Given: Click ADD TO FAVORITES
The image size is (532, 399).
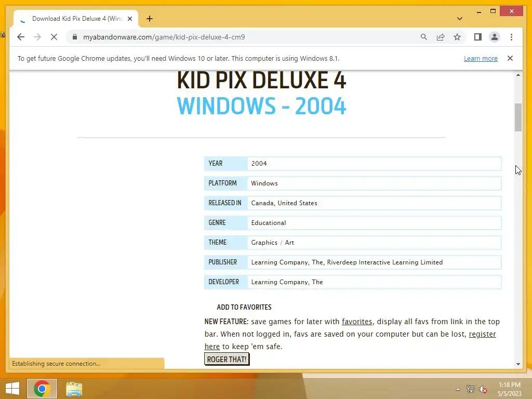Looking at the screenshot, I should (x=244, y=307).
